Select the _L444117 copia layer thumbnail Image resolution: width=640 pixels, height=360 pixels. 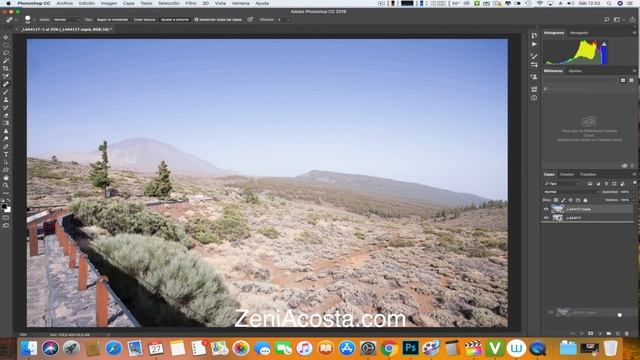(x=557, y=209)
